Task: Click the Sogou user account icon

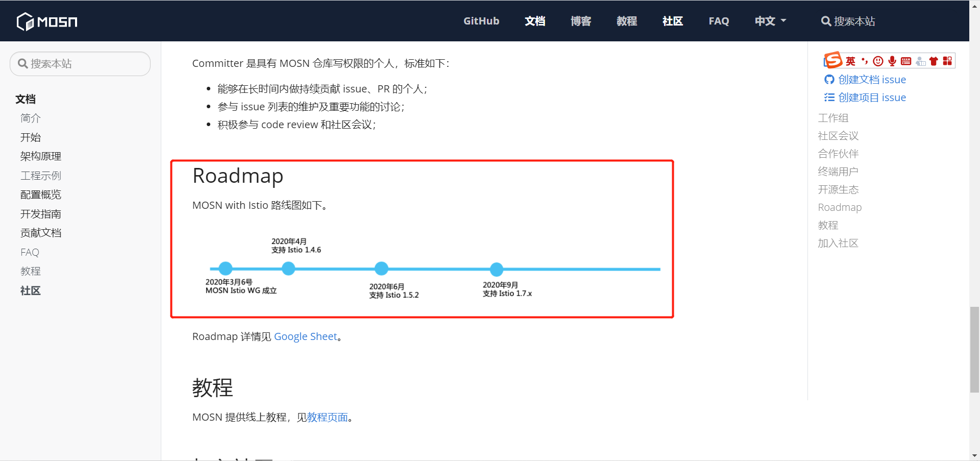Action: (920, 61)
